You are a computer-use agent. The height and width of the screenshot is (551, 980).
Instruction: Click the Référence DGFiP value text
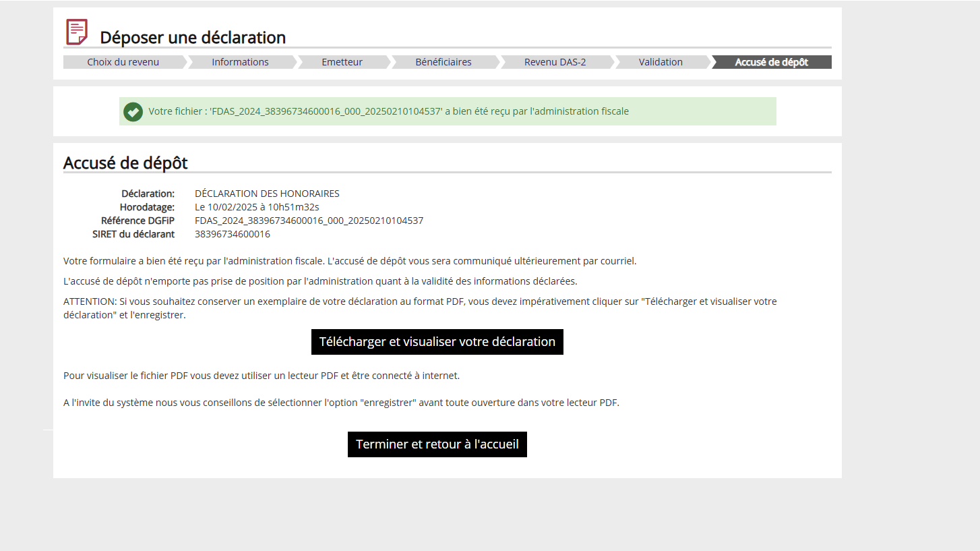point(309,221)
